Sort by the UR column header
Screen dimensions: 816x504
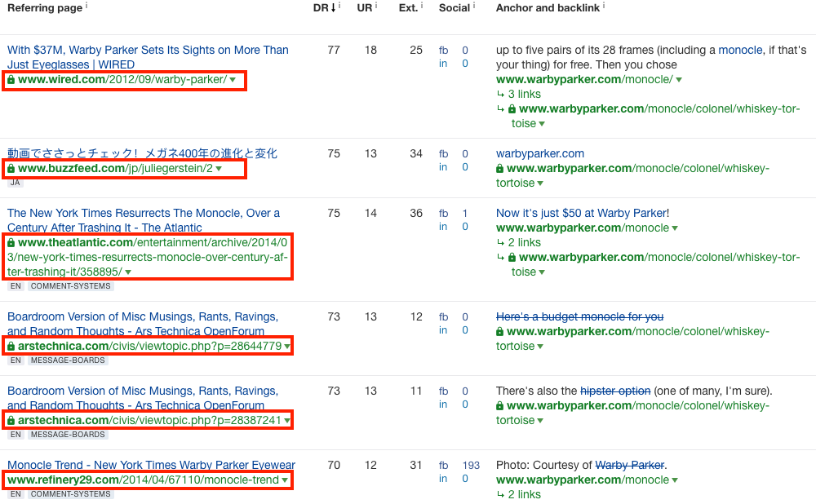tap(364, 8)
